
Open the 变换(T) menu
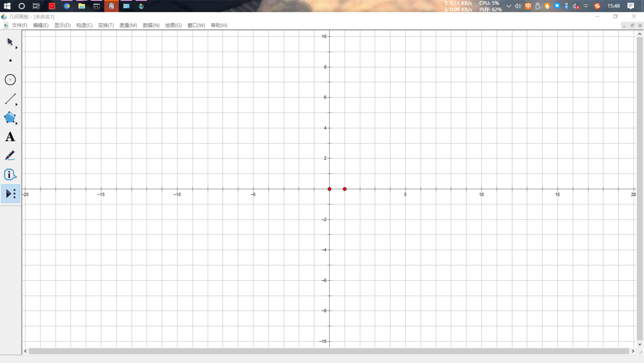point(106,25)
